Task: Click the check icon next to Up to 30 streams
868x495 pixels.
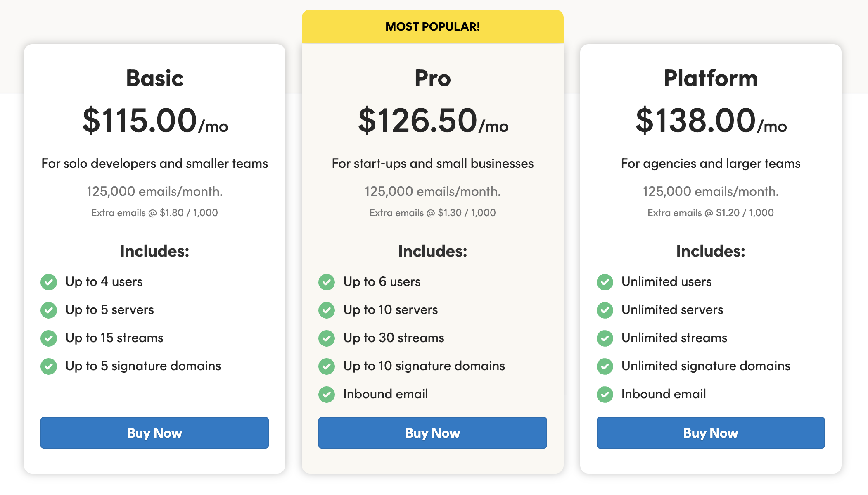Action: tap(327, 338)
